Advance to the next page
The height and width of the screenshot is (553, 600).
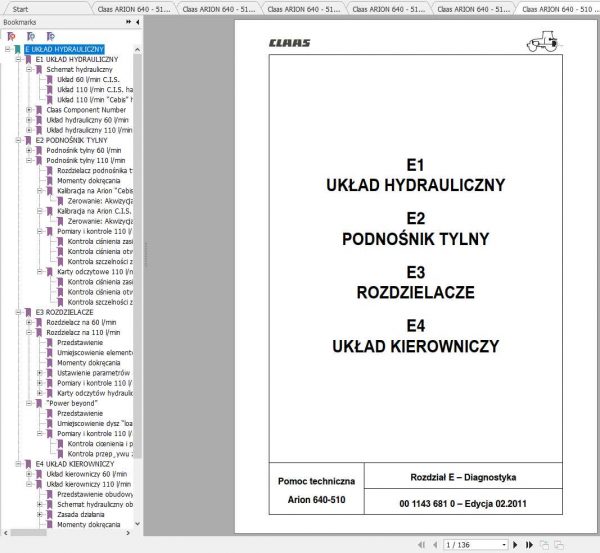coord(515,545)
